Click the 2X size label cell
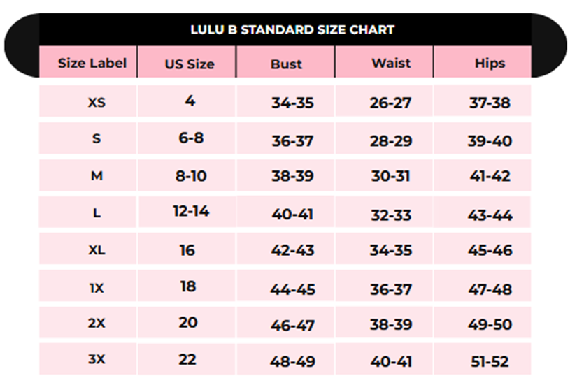Screen dimensions: 577x392 [x=97, y=324]
